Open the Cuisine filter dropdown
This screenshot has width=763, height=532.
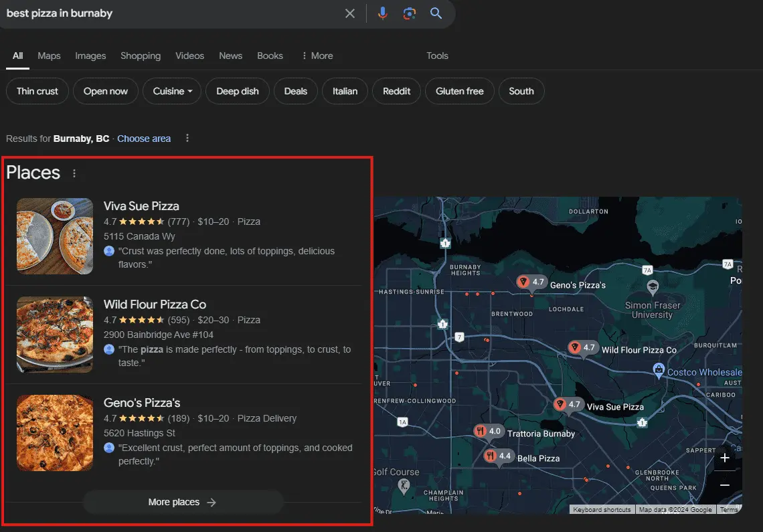pos(172,91)
